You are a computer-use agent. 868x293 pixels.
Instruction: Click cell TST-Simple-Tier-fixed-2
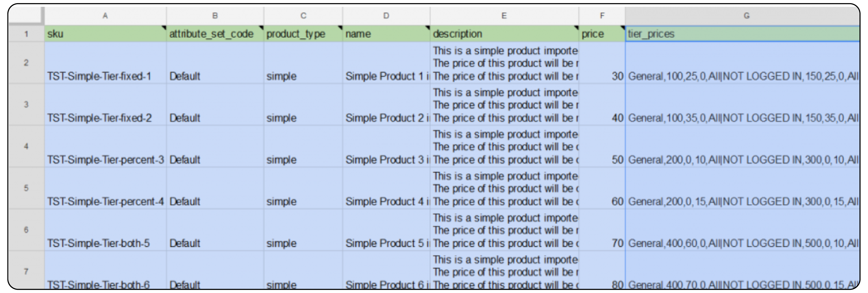(x=105, y=104)
